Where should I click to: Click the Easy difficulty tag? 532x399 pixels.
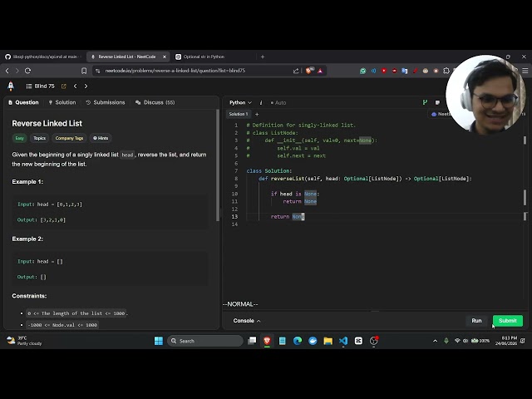coord(19,138)
